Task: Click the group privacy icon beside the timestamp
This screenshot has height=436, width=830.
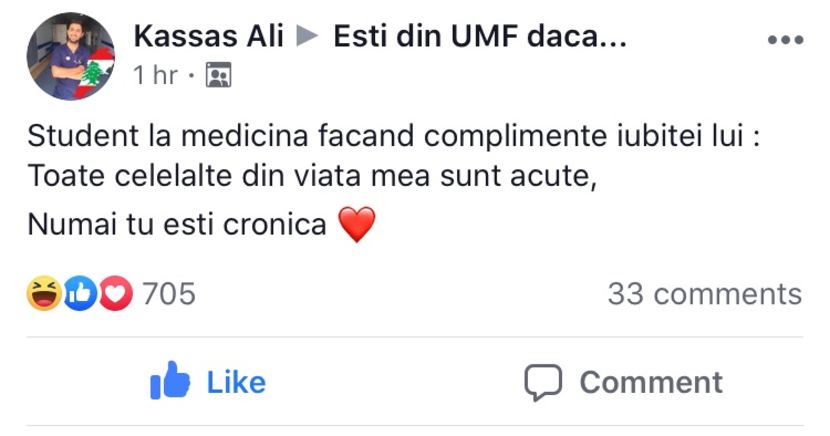Action: 218,75
